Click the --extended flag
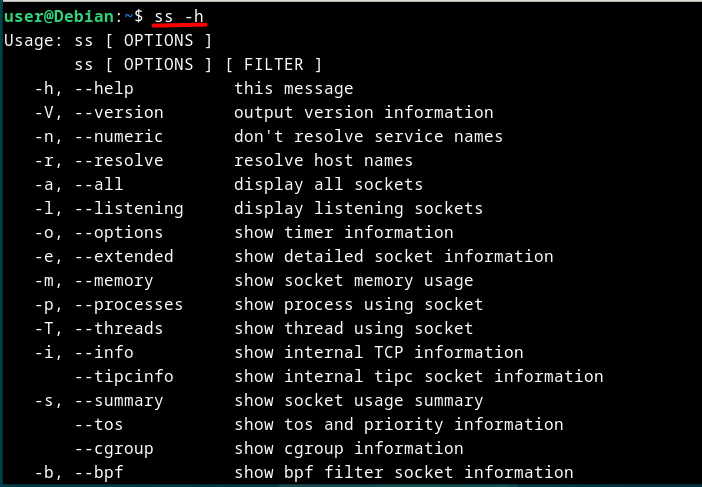Viewport: 702px width, 487px height. (124, 256)
